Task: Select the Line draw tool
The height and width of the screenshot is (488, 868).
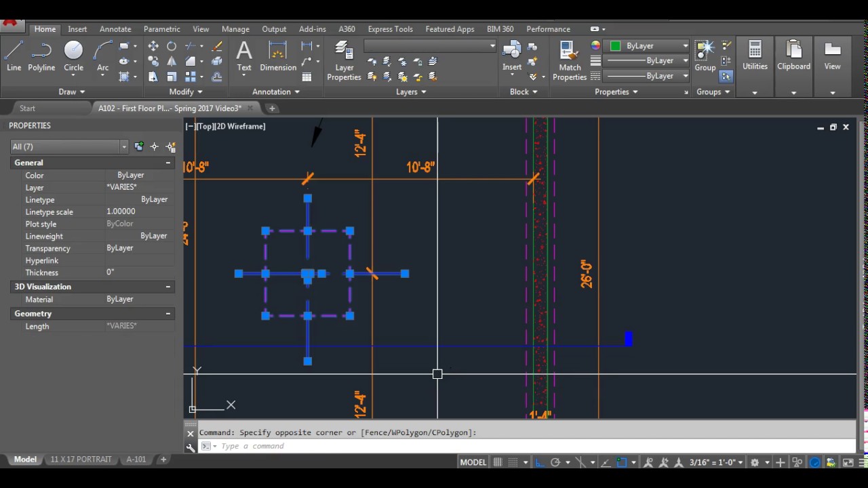Action: 14,56
